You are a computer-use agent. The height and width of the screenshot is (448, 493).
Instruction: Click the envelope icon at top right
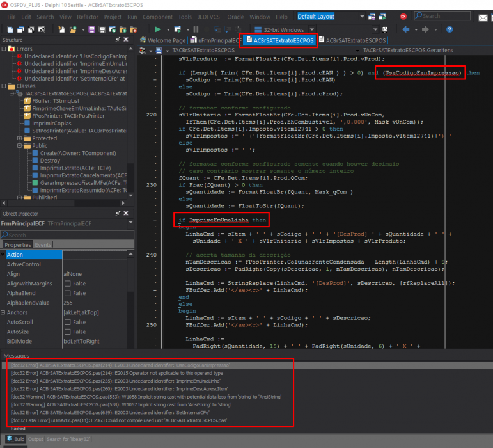point(483,18)
